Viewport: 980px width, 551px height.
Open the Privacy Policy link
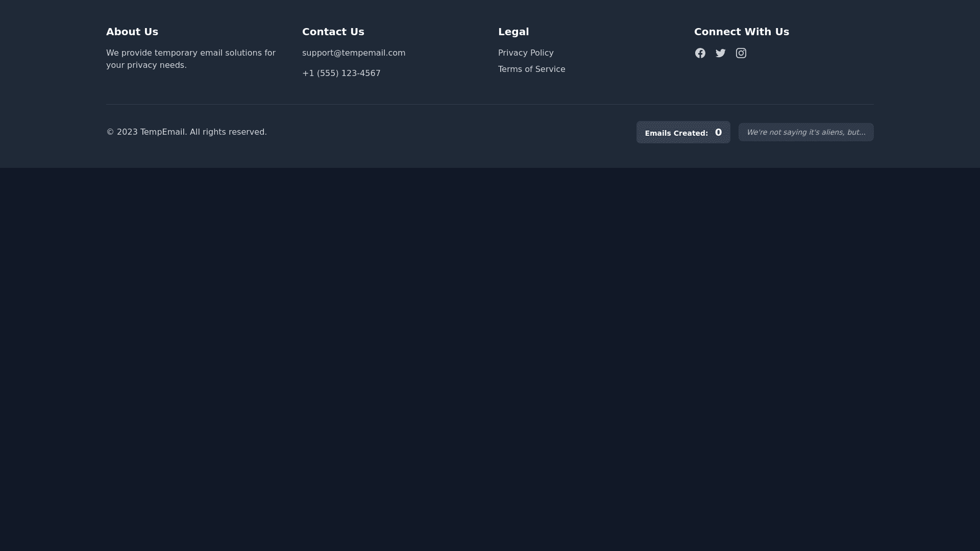[525, 53]
